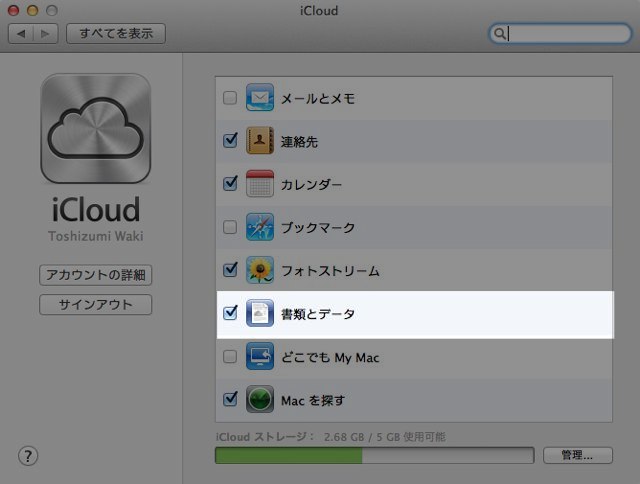
Task: Open help with the question mark button
Action: (x=28, y=455)
